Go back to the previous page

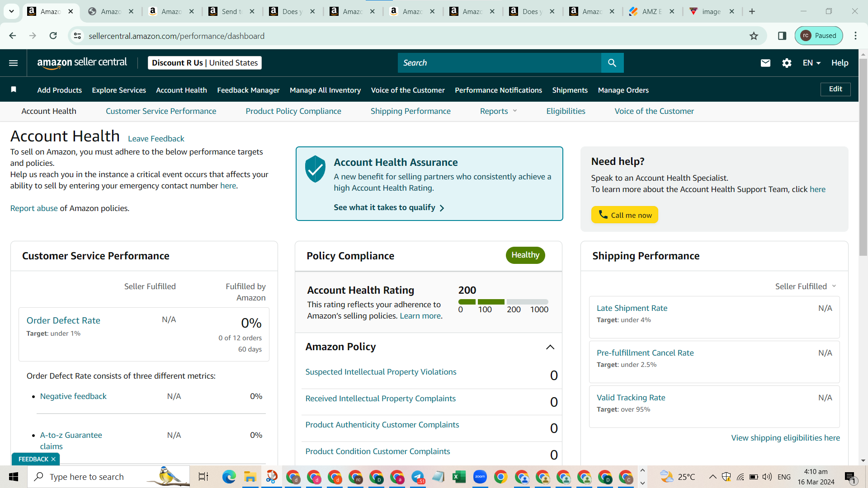point(13,36)
